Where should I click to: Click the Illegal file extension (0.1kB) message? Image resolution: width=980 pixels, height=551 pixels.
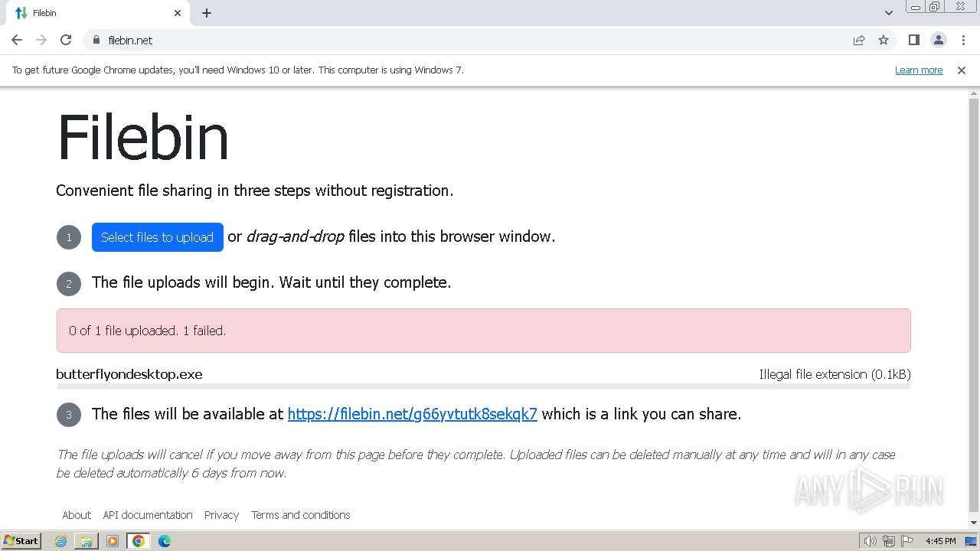(x=835, y=374)
